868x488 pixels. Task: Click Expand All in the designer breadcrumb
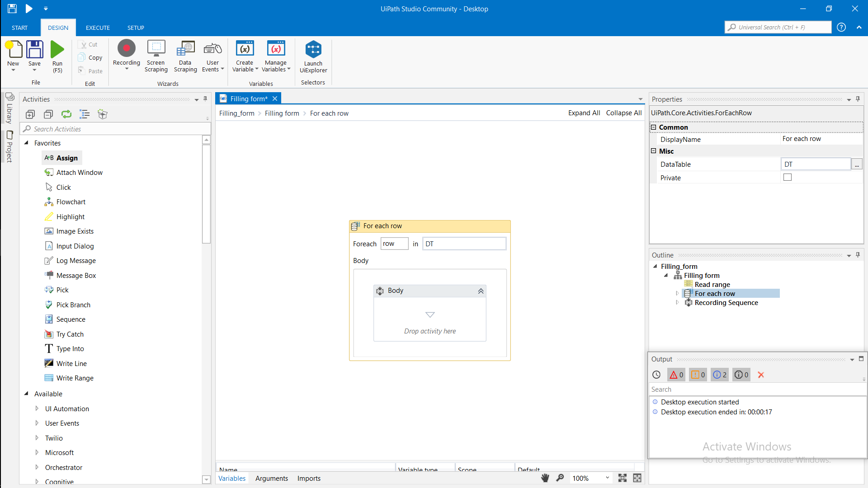584,113
